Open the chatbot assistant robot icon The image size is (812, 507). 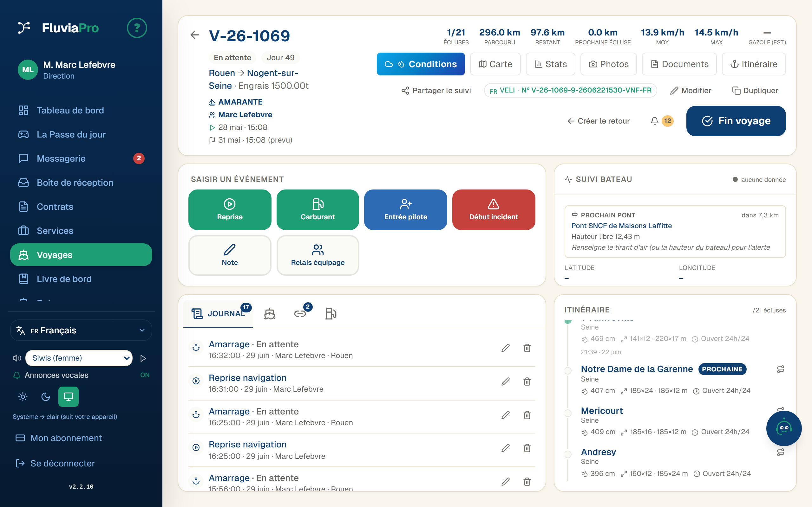pyautogui.click(x=784, y=428)
